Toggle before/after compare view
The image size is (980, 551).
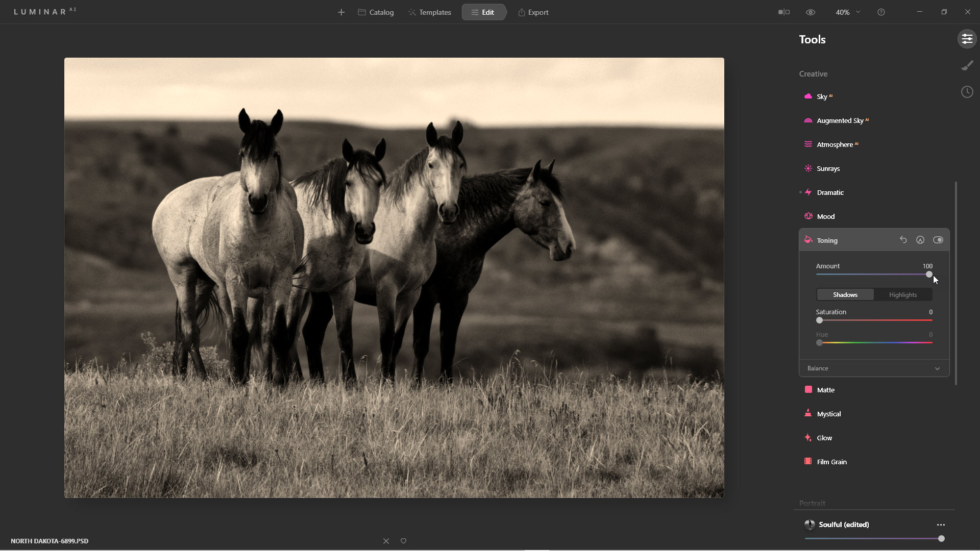coord(783,12)
